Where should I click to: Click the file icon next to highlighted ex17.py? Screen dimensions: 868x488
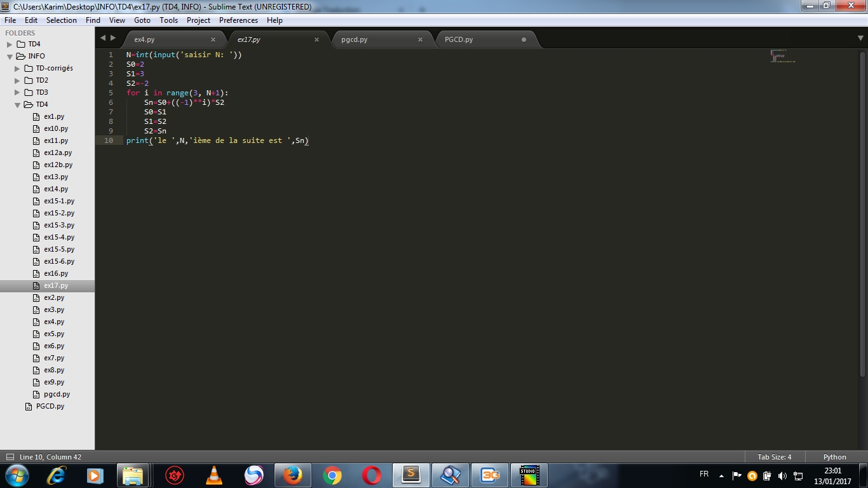(x=37, y=285)
